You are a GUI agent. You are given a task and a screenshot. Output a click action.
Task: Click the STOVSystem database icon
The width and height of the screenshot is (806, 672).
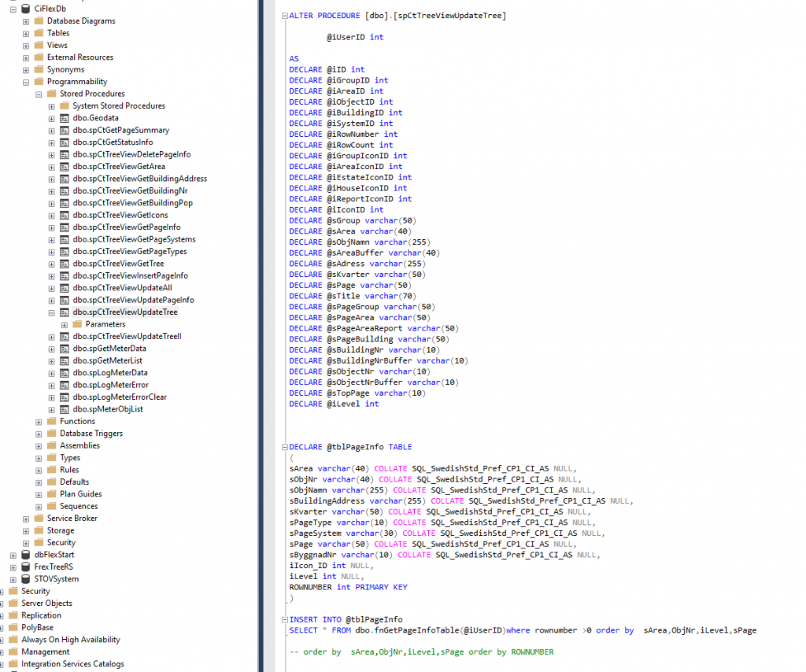26,579
